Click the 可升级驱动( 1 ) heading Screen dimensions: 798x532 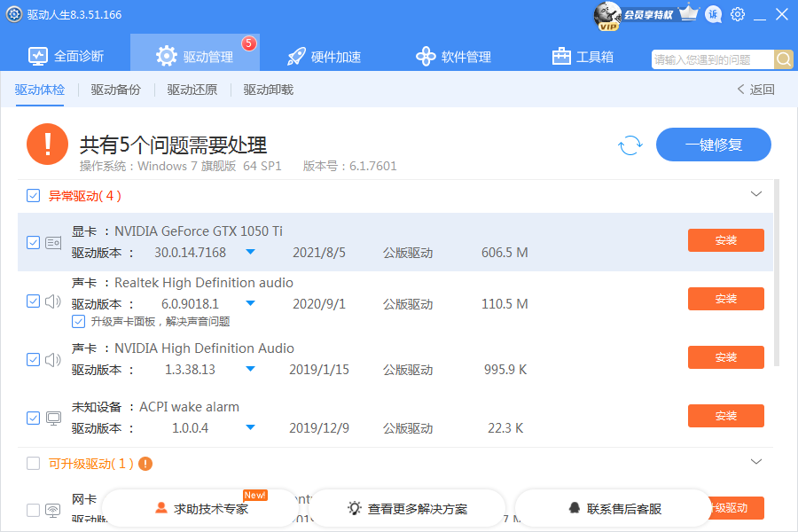91,464
